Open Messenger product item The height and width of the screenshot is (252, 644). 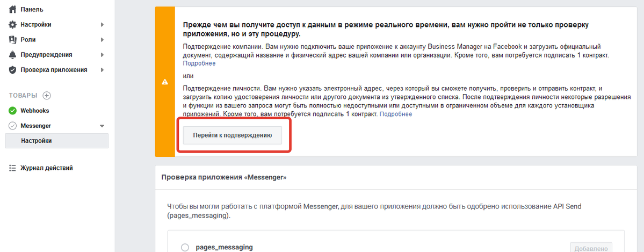(36, 126)
